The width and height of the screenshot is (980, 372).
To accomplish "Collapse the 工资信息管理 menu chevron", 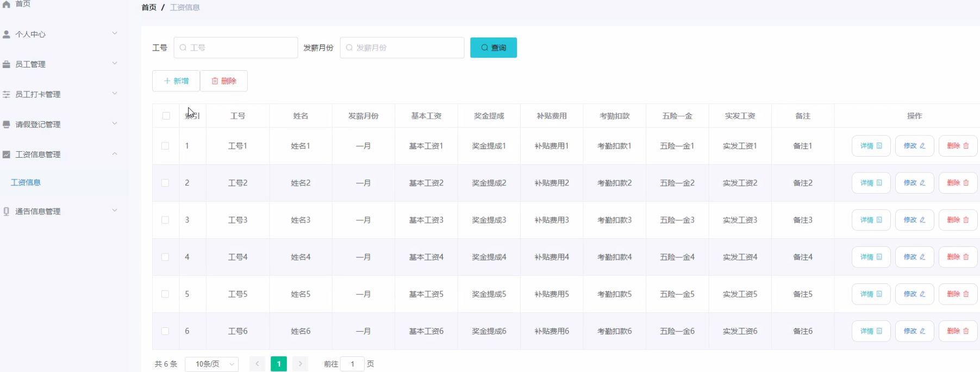I will coord(115,153).
